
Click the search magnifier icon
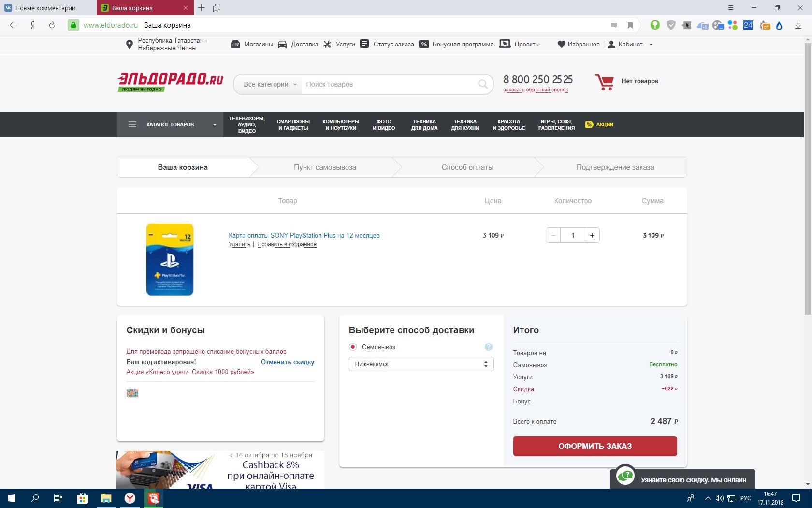point(483,84)
